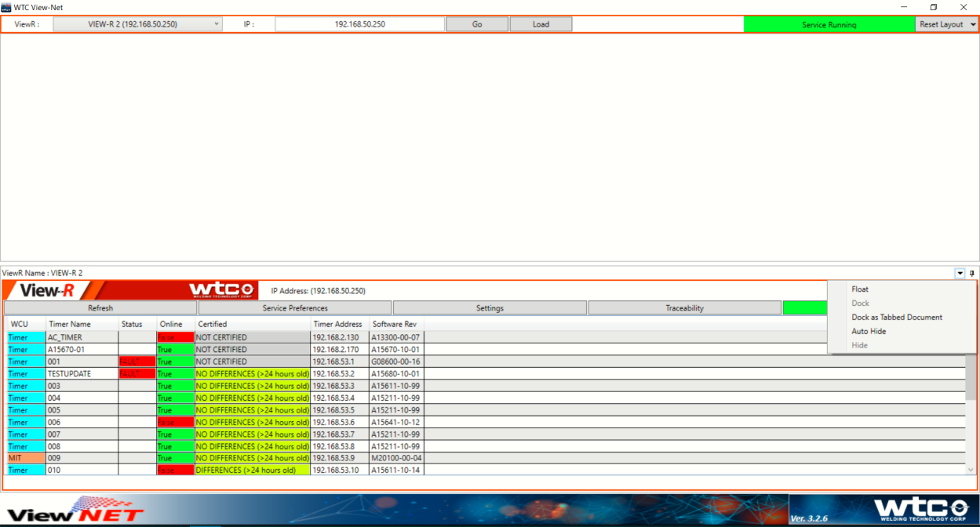
Task: Select Auto Hide from the panel menu
Action: coord(902,332)
